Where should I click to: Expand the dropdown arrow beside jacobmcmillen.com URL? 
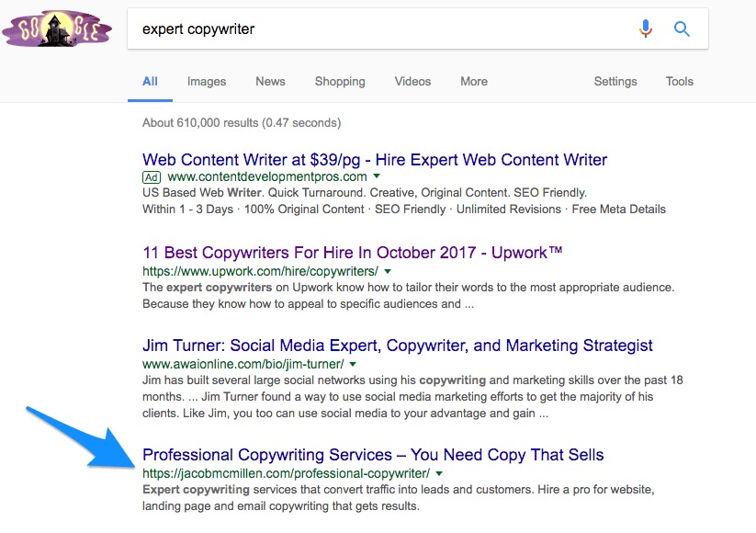pos(439,473)
